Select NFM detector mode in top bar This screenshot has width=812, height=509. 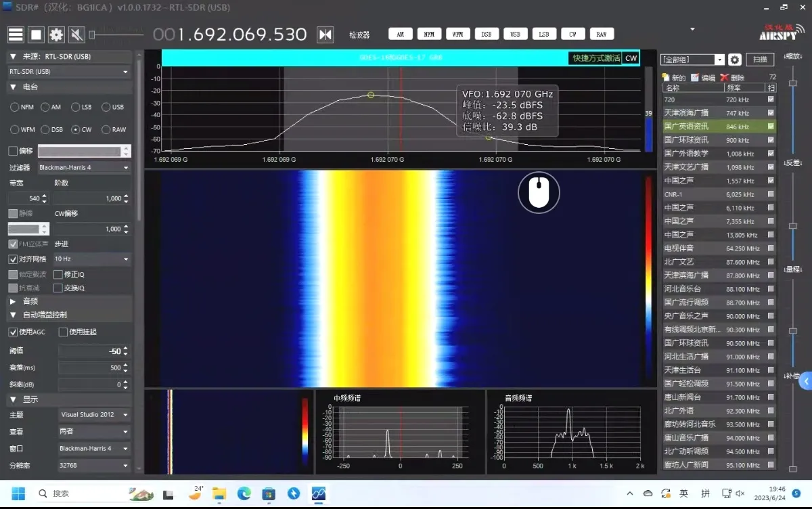point(429,34)
